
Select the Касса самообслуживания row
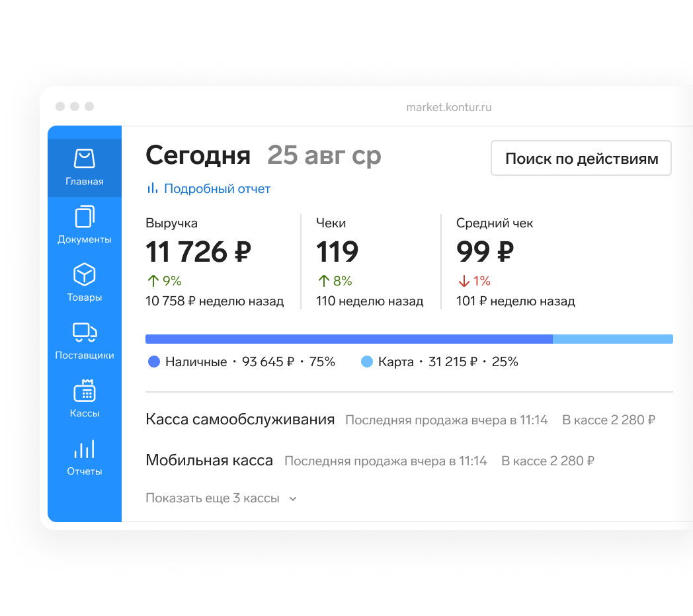(240, 420)
